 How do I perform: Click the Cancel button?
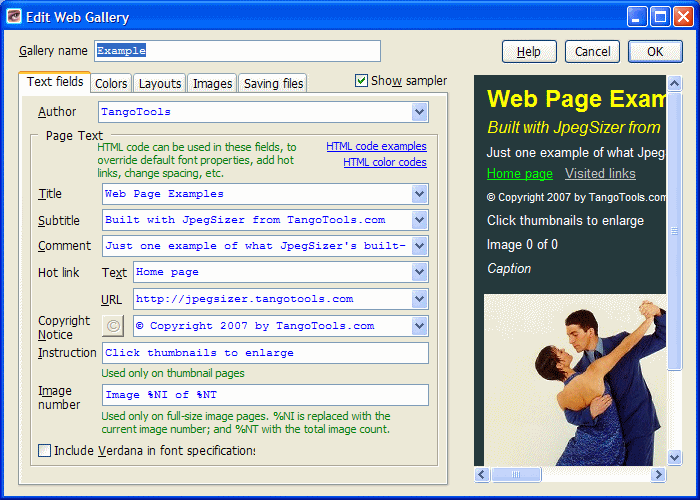592,51
